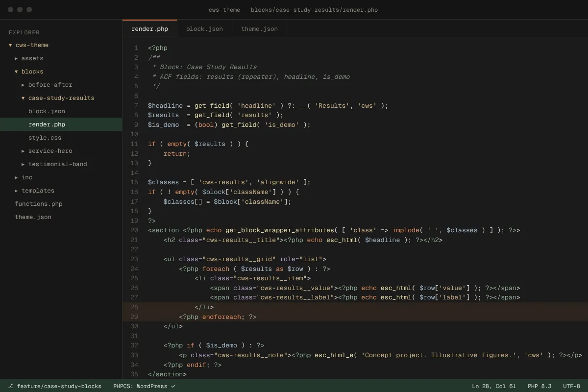588x392 pixels.
Task: Click the get_block_wrapper_attributes section line
Action: coord(334,230)
